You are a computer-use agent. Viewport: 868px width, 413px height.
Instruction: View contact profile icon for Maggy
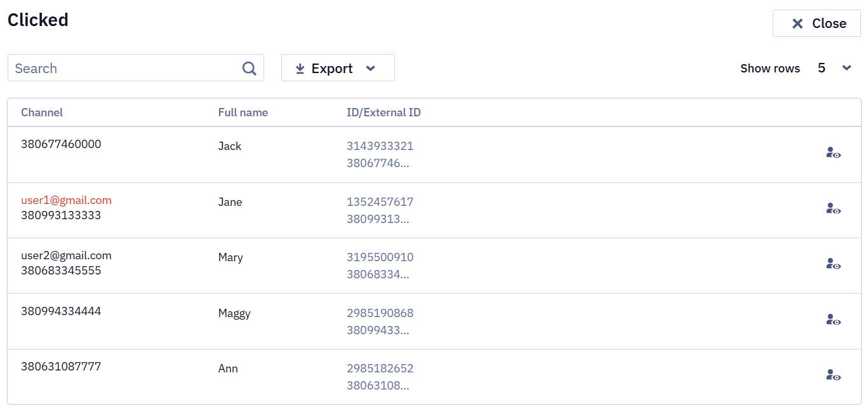(x=833, y=320)
